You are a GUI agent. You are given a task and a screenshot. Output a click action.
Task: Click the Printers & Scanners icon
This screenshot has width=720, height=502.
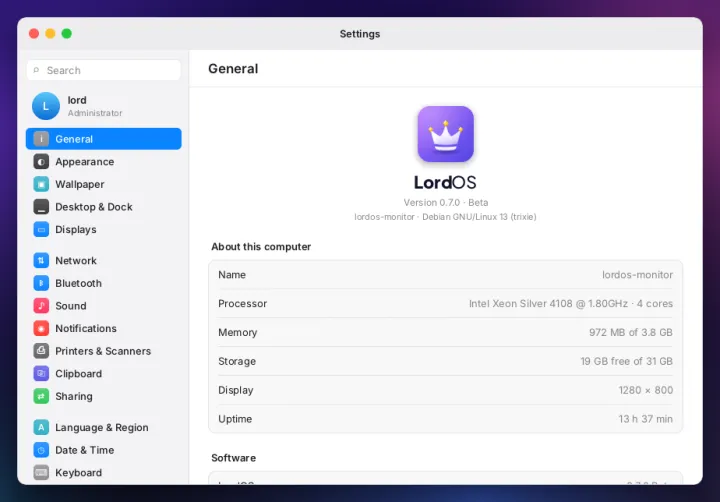coord(41,351)
